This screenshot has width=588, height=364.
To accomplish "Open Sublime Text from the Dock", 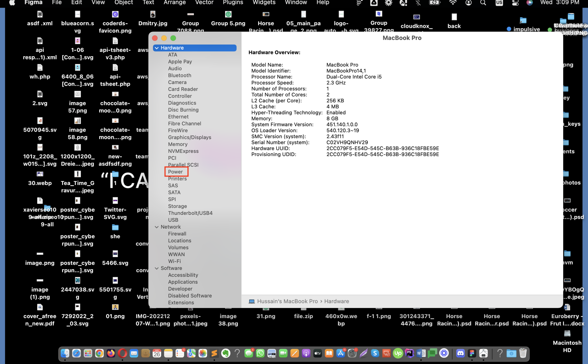I will click(x=214, y=353).
